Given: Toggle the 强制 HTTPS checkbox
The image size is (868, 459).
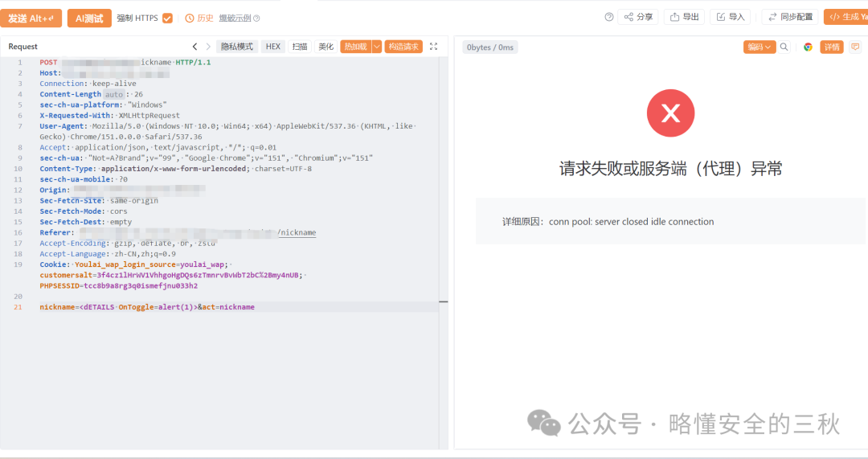Looking at the screenshot, I should tap(167, 18).
